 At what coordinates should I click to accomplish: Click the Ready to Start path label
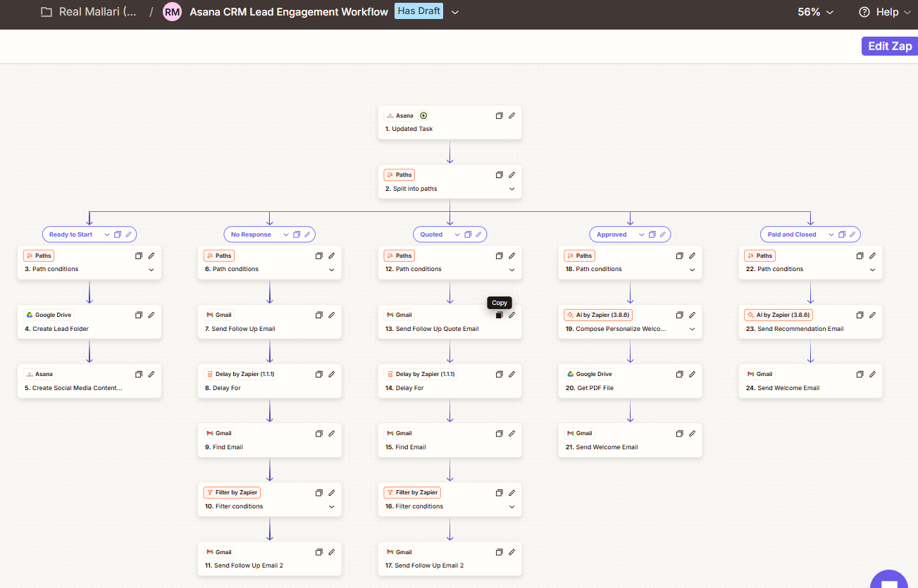pos(71,234)
